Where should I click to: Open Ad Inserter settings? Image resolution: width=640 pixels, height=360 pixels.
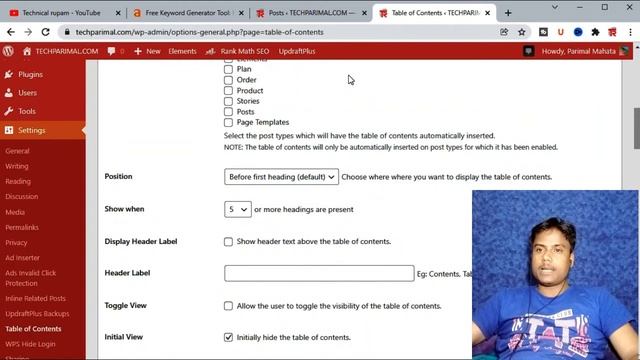[x=22, y=258]
